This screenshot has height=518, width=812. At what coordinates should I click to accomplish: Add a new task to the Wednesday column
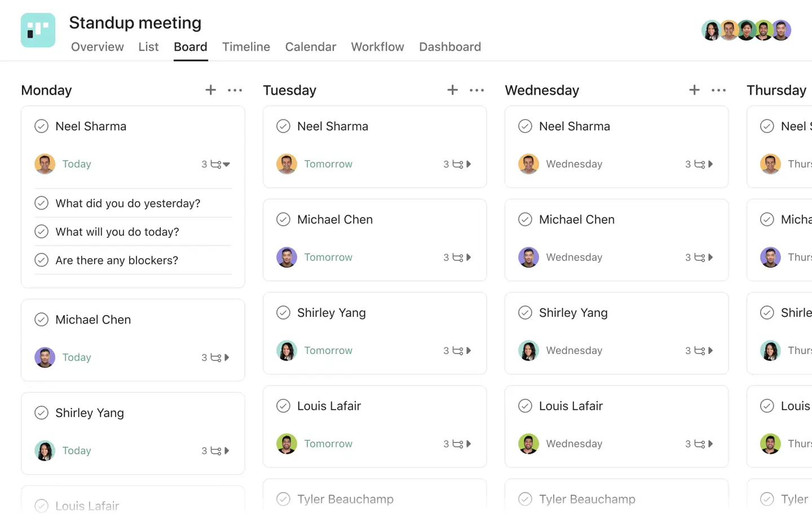click(694, 90)
